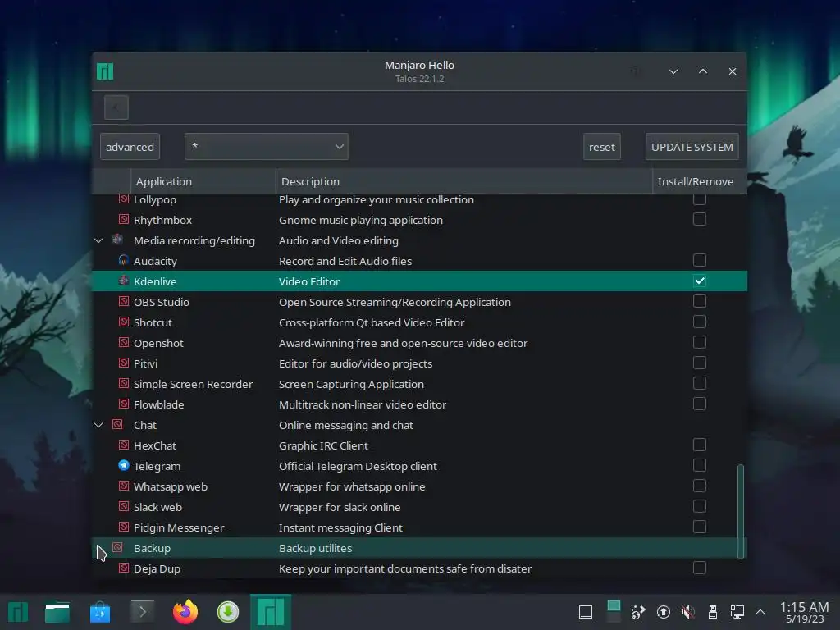Launch the software store from the taskbar
The width and height of the screenshot is (840, 630).
click(x=100, y=612)
